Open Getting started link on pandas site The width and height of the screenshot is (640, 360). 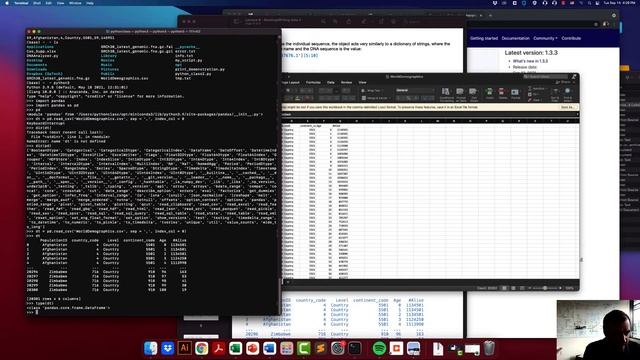(x=484, y=38)
